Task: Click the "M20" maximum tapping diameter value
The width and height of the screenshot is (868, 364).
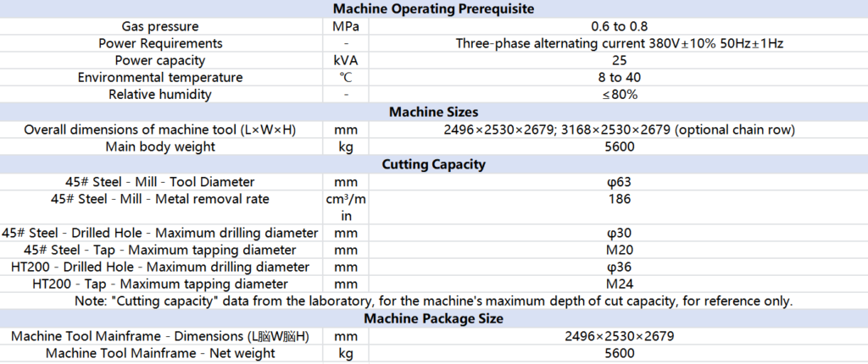Action: tap(616, 250)
